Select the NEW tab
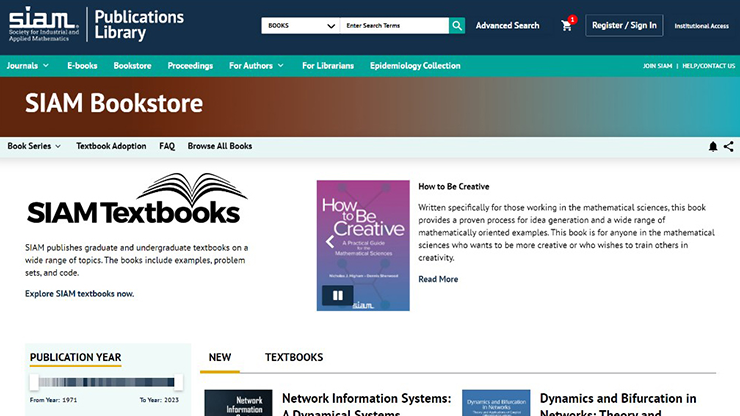Screen dimensions: 740x416 220,357
